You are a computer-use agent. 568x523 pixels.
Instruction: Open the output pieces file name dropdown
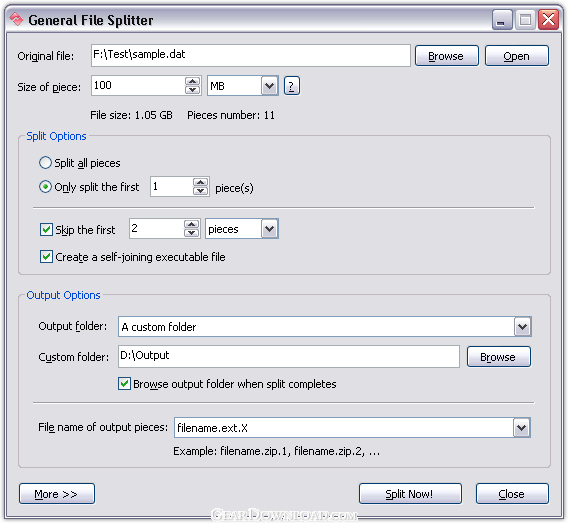[522, 428]
